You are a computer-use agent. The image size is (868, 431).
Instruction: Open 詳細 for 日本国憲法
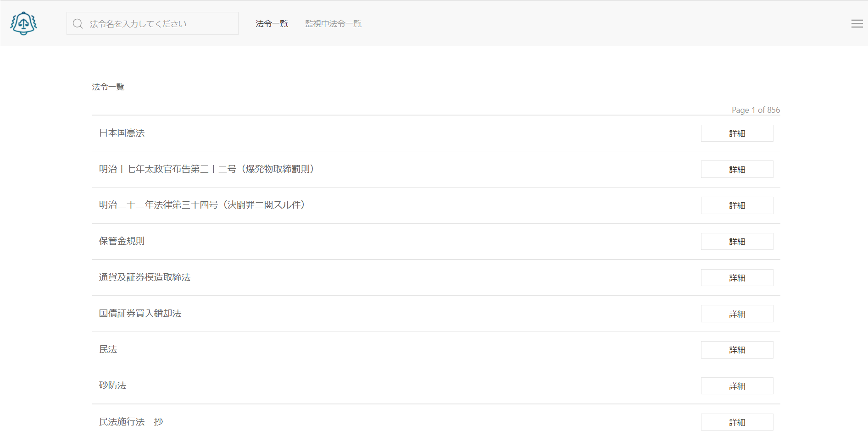(737, 133)
